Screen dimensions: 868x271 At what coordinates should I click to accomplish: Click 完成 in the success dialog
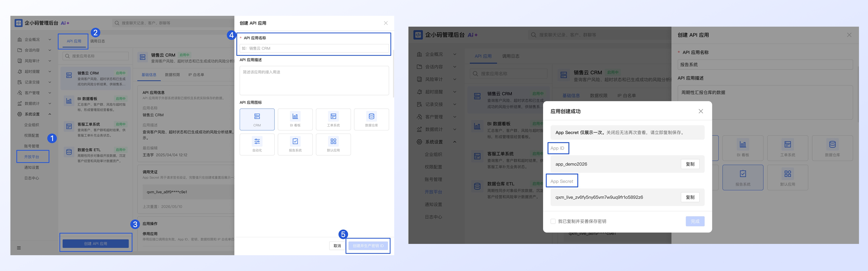pyautogui.click(x=695, y=221)
